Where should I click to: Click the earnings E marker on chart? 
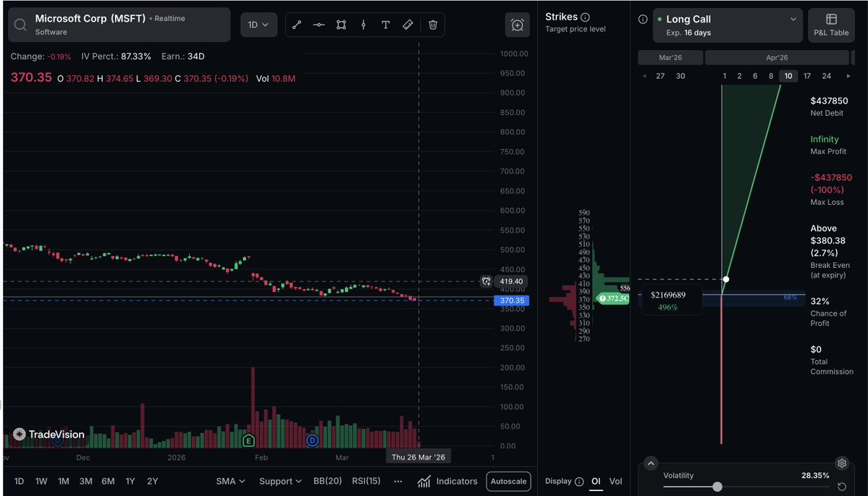click(248, 441)
